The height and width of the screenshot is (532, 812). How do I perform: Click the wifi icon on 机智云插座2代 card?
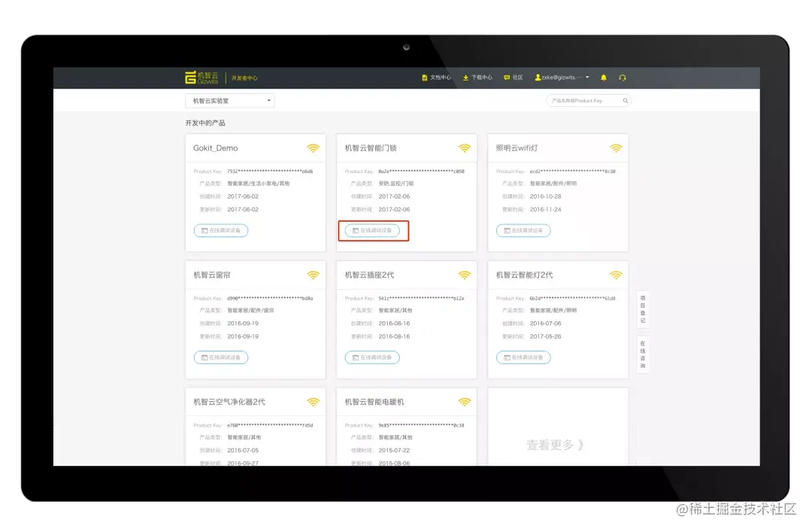tap(465, 275)
